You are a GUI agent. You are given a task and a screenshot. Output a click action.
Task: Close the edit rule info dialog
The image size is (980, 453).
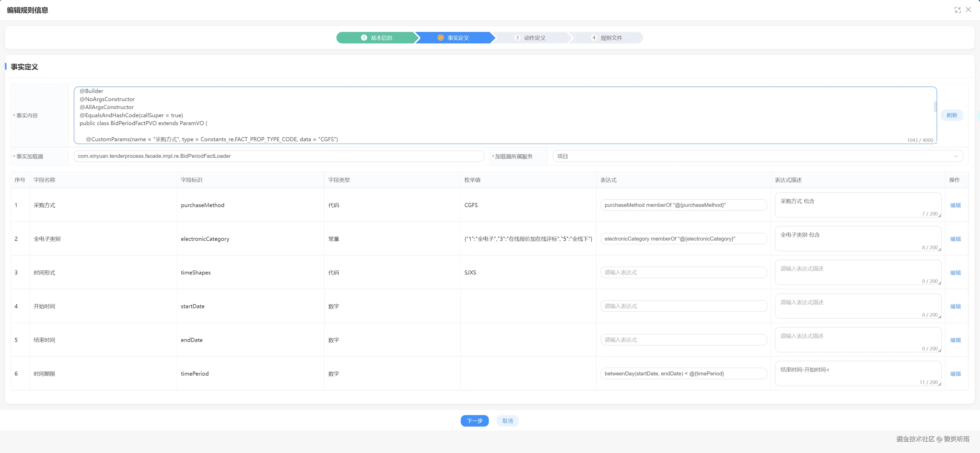(x=968, y=10)
